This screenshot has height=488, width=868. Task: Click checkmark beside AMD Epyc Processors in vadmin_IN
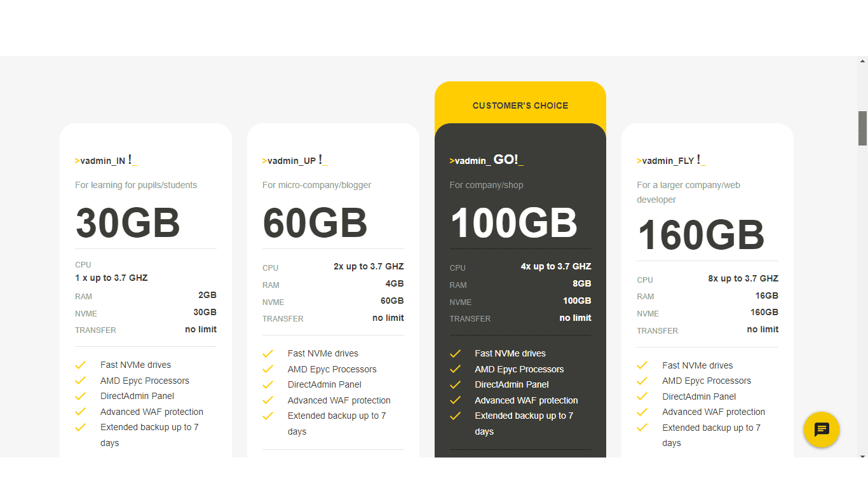point(80,381)
